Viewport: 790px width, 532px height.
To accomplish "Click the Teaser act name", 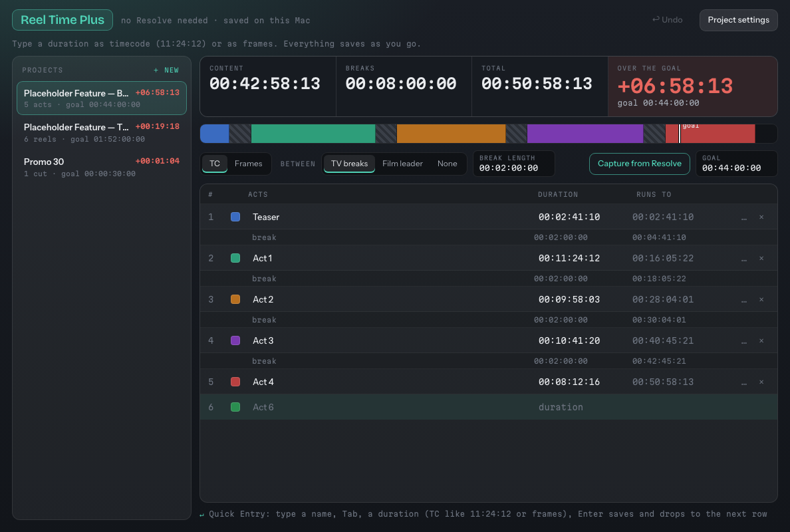I will (266, 217).
